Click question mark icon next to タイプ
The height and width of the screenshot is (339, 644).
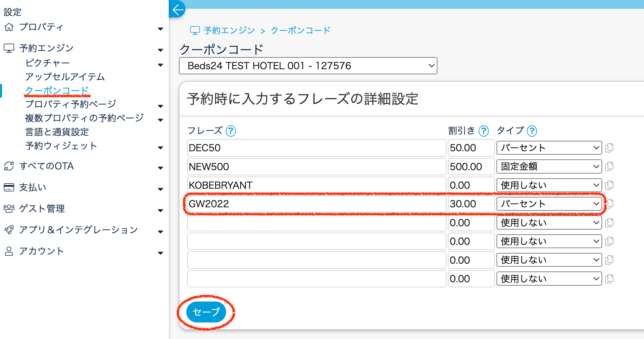click(x=532, y=131)
